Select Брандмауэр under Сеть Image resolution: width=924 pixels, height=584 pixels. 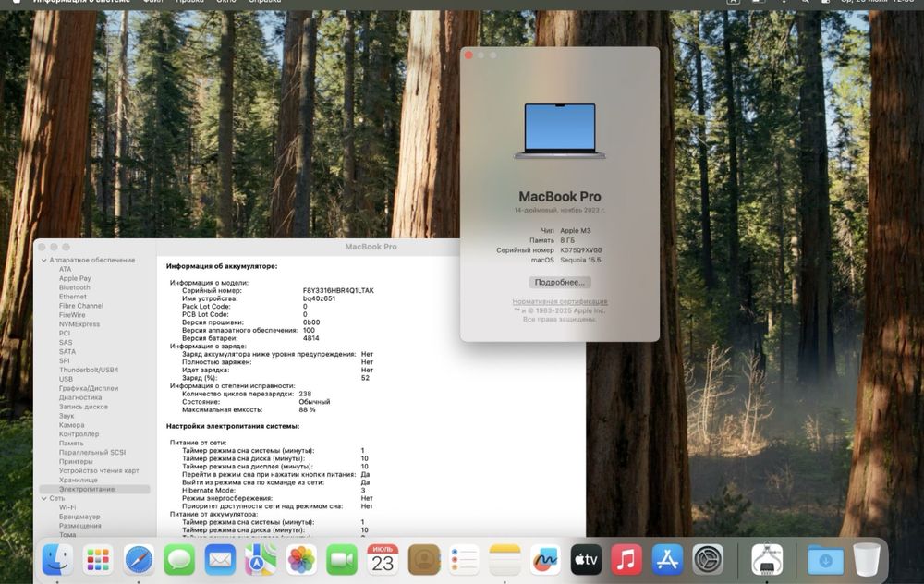[79, 517]
